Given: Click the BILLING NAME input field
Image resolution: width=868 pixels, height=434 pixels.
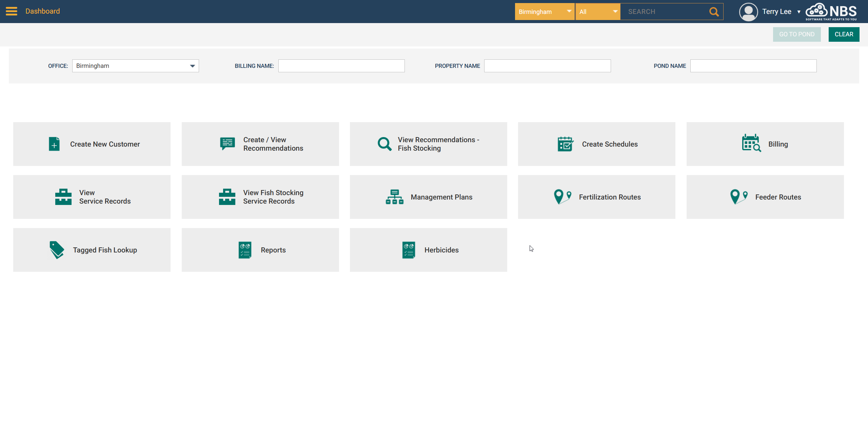Looking at the screenshot, I should pos(341,66).
